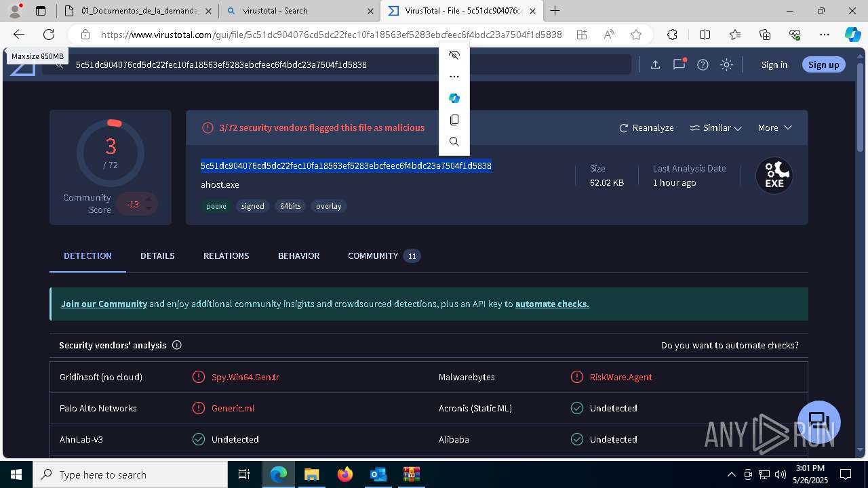Viewport: 868px width, 488px height.
Task: Click Do you want to automate checks?
Action: [x=730, y=345]
